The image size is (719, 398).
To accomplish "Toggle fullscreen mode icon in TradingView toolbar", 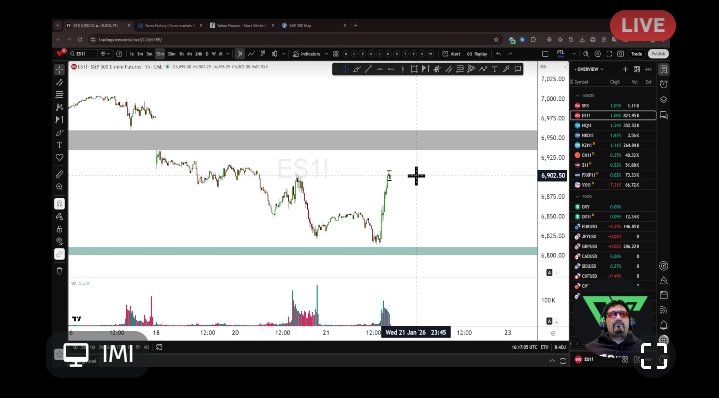I will point(609,54).
